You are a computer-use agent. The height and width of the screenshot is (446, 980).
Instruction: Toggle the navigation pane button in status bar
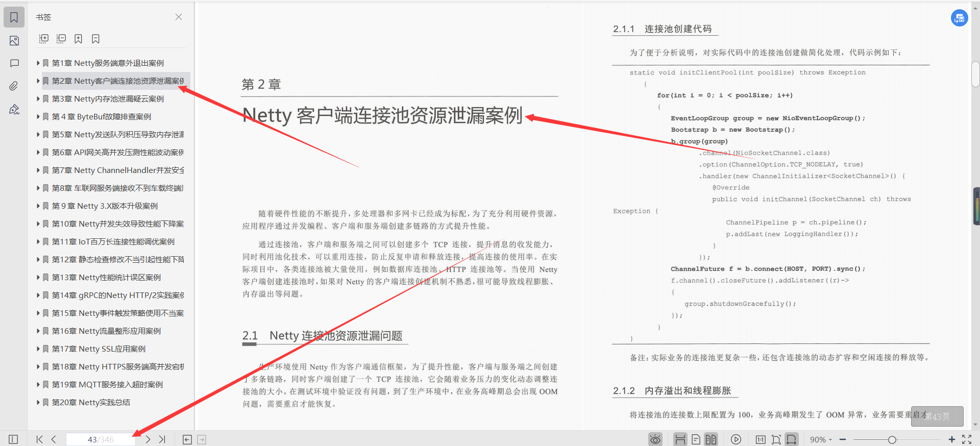coord(13,439)
